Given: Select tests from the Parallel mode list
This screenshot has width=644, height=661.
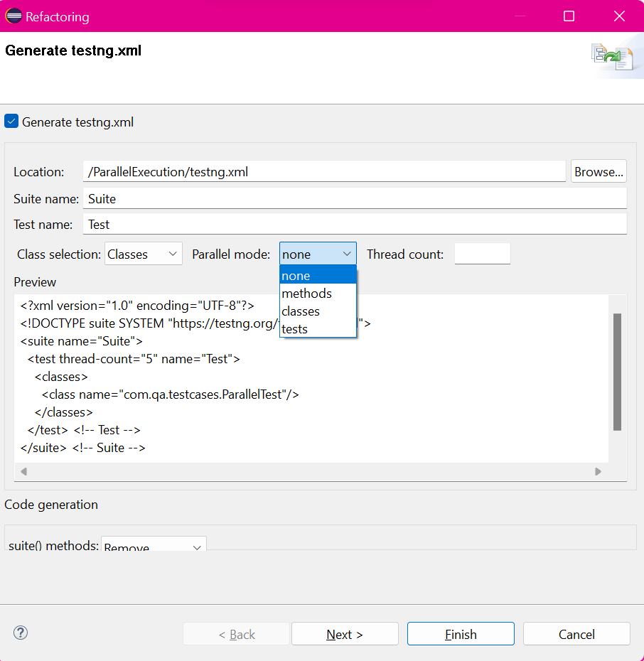Looking at the screenshot, I should 294,328.
